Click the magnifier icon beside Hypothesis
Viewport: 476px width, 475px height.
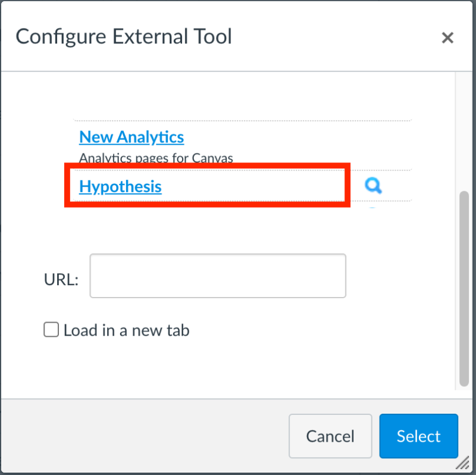coord(373,186)
